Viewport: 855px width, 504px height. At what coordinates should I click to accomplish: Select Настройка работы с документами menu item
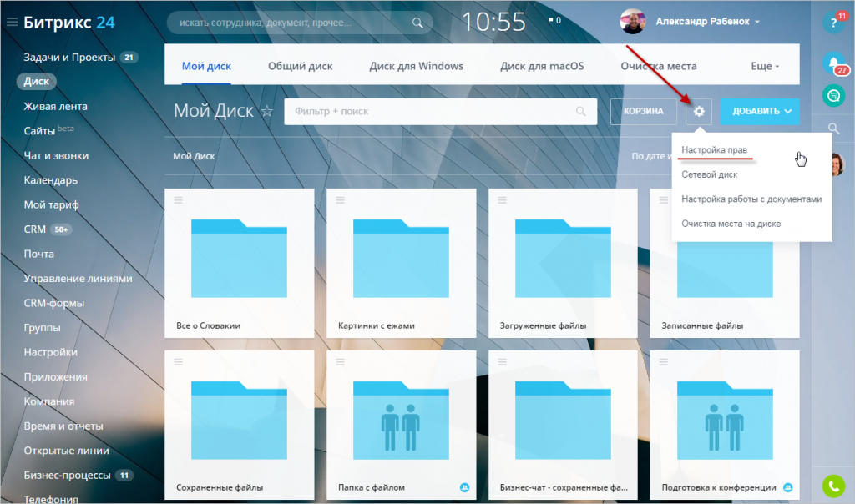751,199
